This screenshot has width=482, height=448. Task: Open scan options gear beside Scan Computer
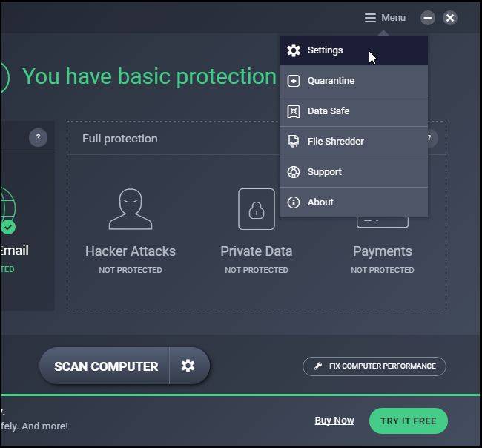188,366
